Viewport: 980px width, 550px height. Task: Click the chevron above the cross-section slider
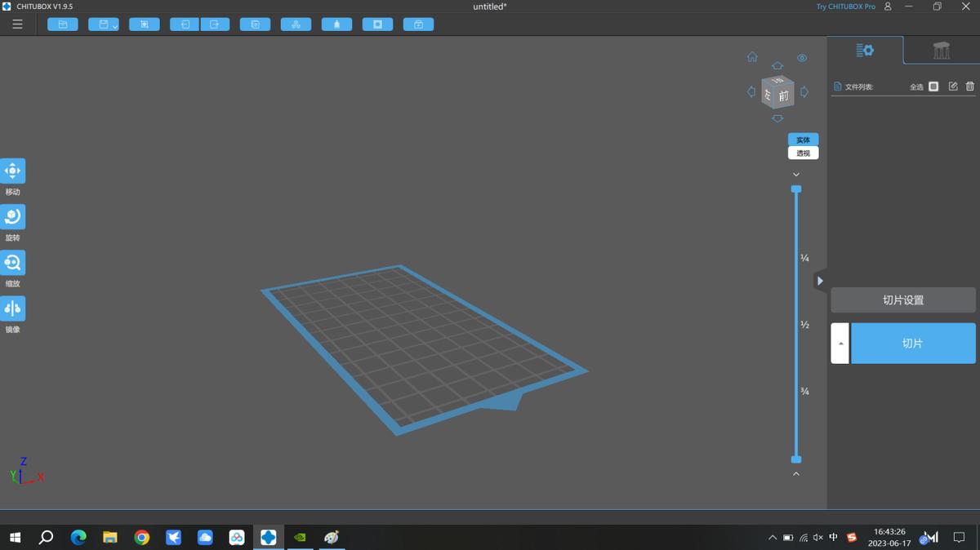pos(796,174)
